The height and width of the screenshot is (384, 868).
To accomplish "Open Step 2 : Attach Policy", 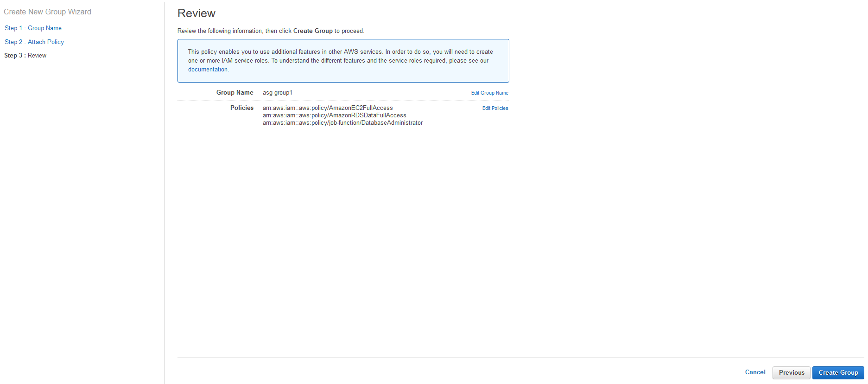I will 34,42.
